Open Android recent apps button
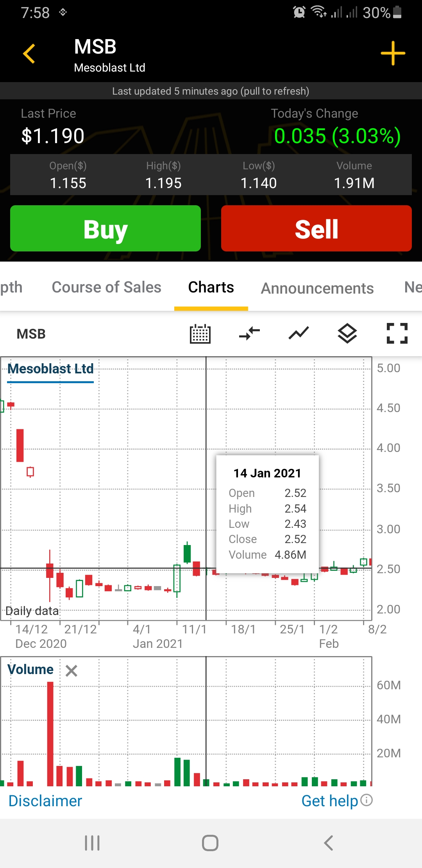 (x=92, y=843)
